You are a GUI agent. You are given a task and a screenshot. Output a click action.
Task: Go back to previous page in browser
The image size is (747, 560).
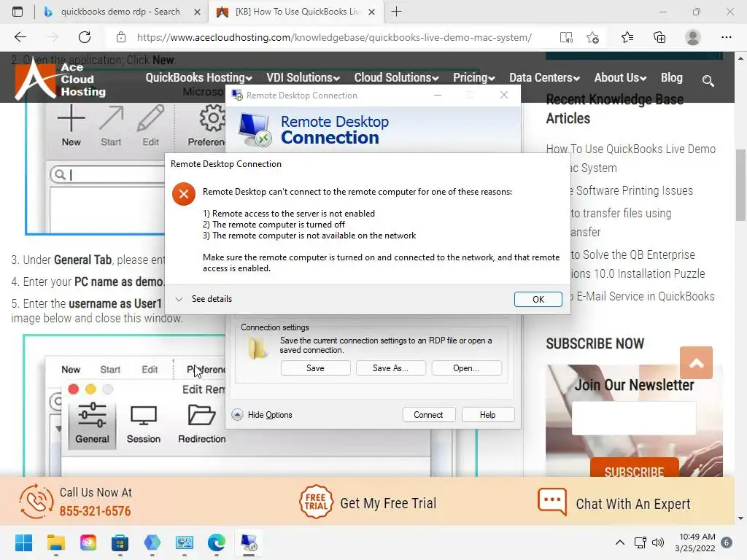click(x=20, y=37)
